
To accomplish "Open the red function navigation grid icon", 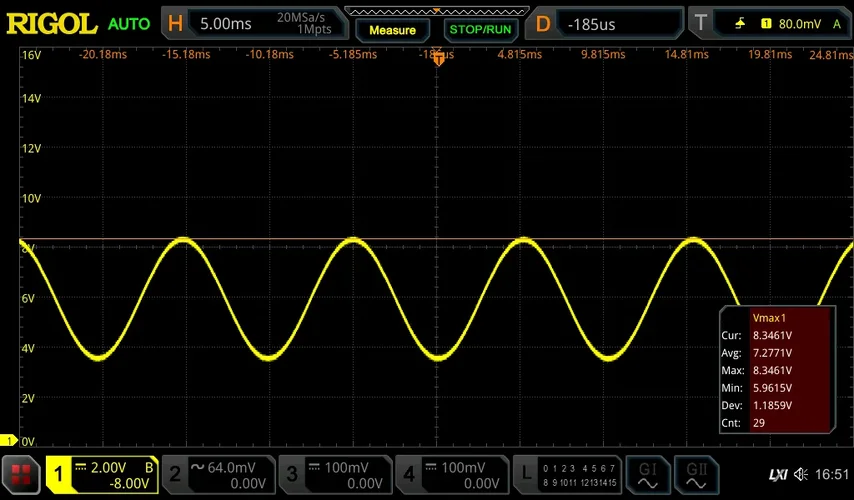I will [x=21, y=475].
